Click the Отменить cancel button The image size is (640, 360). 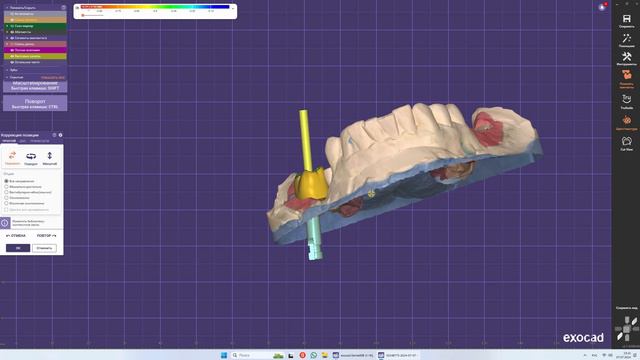click(44, 248)
